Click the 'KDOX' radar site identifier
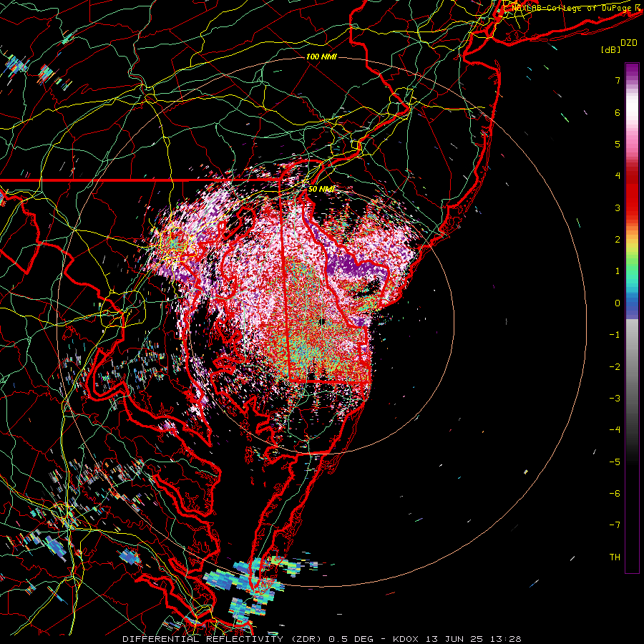The image size is (644, 644). [x=406, y=639]
